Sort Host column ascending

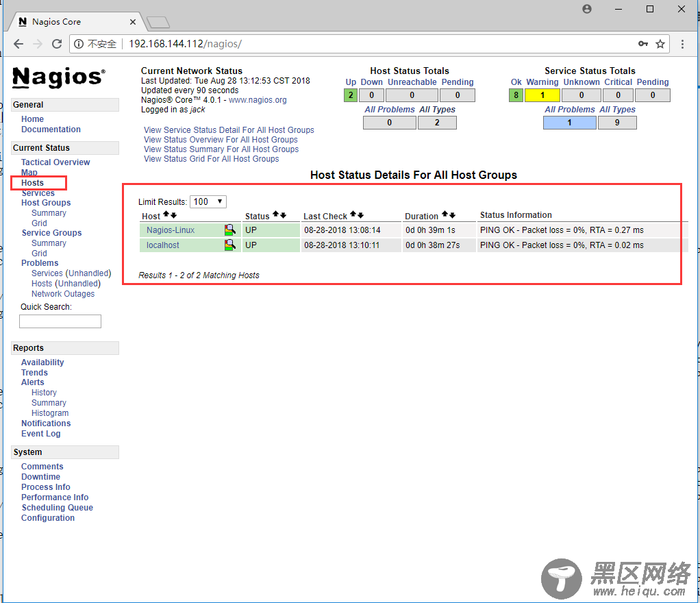166,214
